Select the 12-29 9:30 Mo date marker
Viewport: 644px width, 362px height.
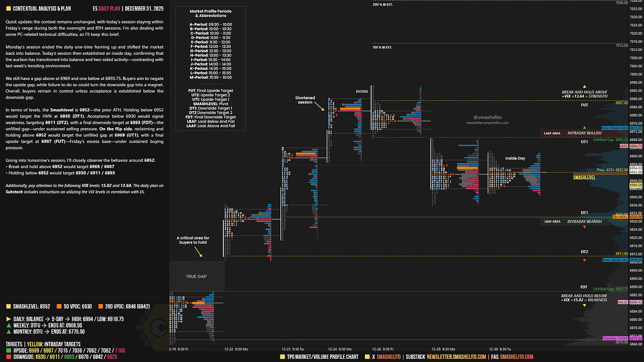point(444,349)
